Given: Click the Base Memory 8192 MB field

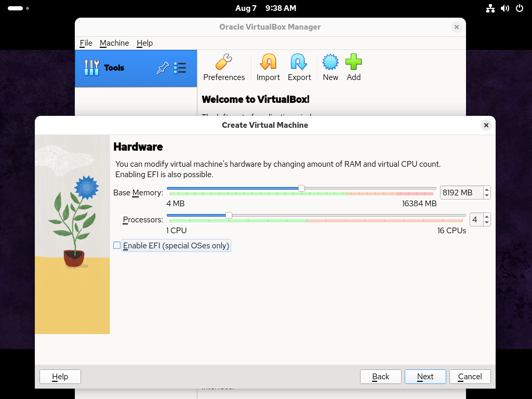Looking at the screenshot, I should click(461, 193).
